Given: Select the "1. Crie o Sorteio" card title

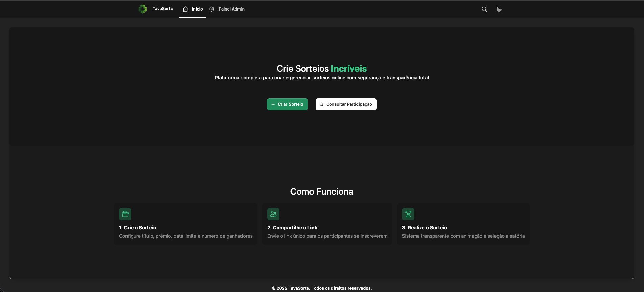Looking at the screenshot, I should (137, 228).
